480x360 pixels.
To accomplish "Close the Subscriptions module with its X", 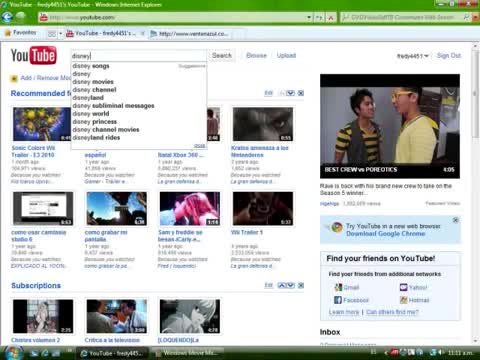I will point(301,285).
